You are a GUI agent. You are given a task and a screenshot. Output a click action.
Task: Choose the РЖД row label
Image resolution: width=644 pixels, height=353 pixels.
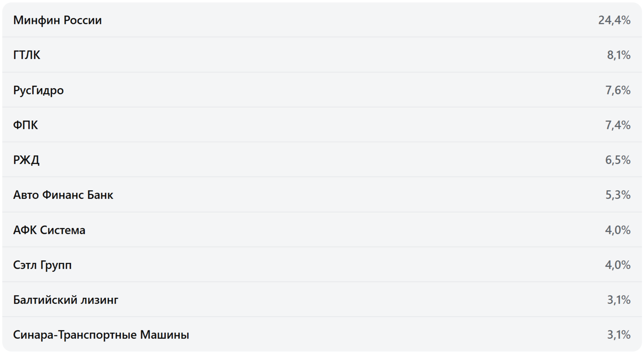tap(26, 160)
